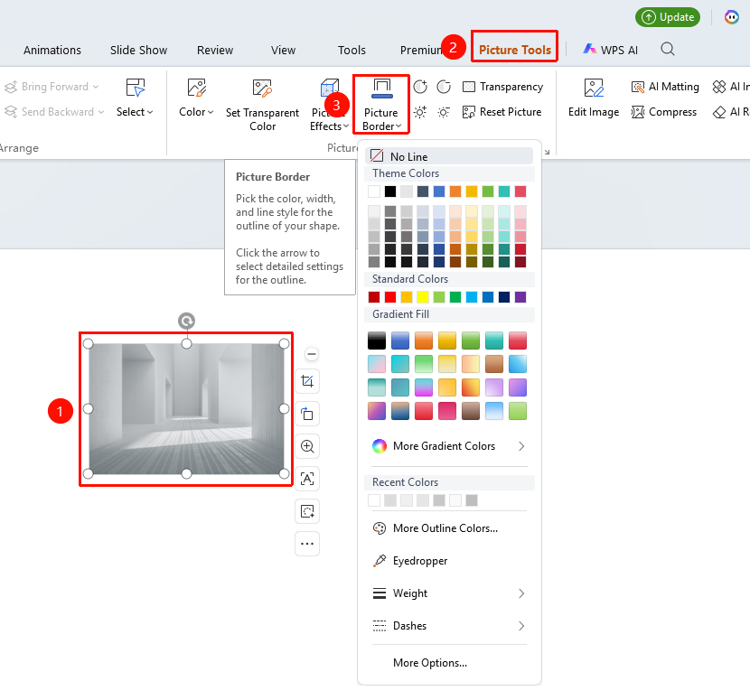Click Set Transparent Color tool
750x700 pixels.
coord(262,105)
